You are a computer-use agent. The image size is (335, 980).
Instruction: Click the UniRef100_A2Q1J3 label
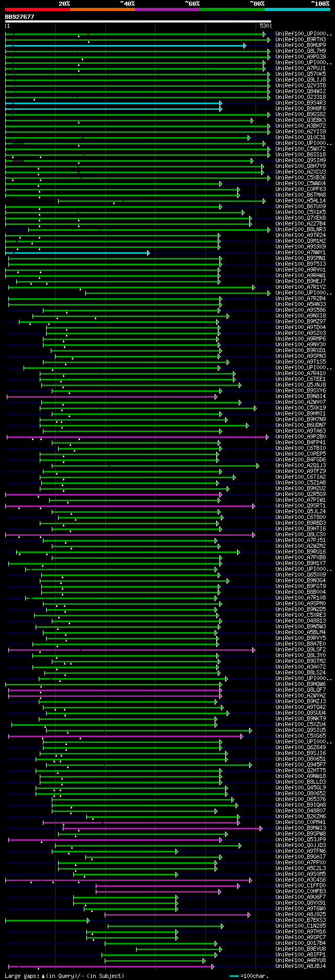300,465
